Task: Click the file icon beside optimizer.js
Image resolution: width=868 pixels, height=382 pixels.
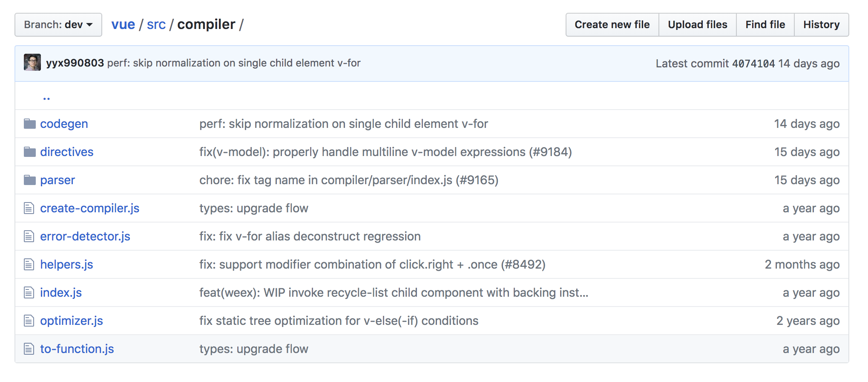Action: (29, 321)
